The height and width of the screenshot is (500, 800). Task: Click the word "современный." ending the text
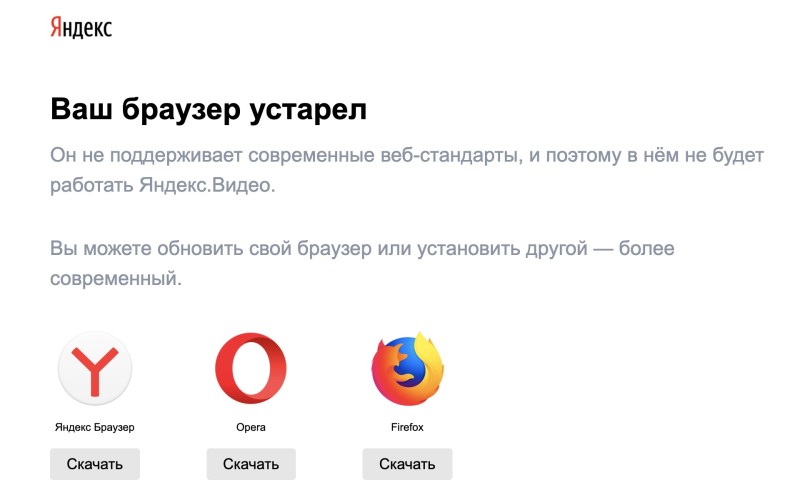coord(116,278)
